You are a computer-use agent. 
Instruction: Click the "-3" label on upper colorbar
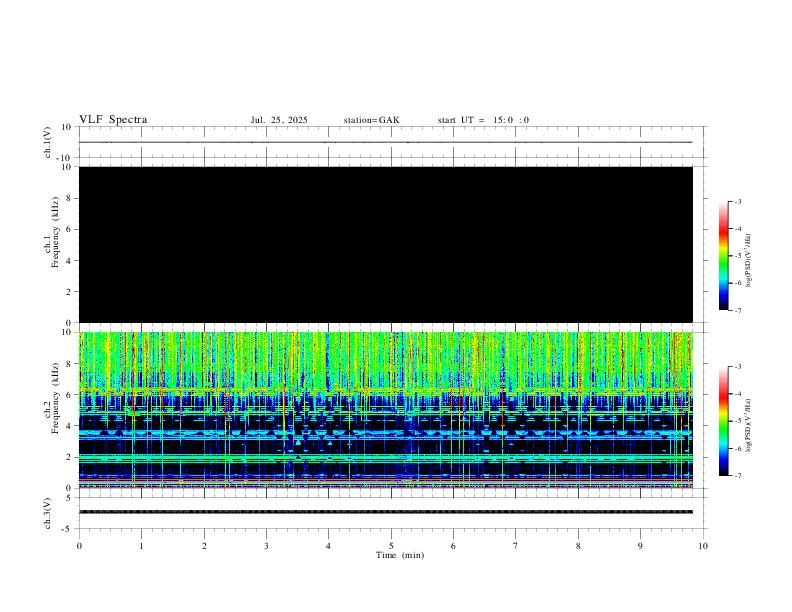737,202
